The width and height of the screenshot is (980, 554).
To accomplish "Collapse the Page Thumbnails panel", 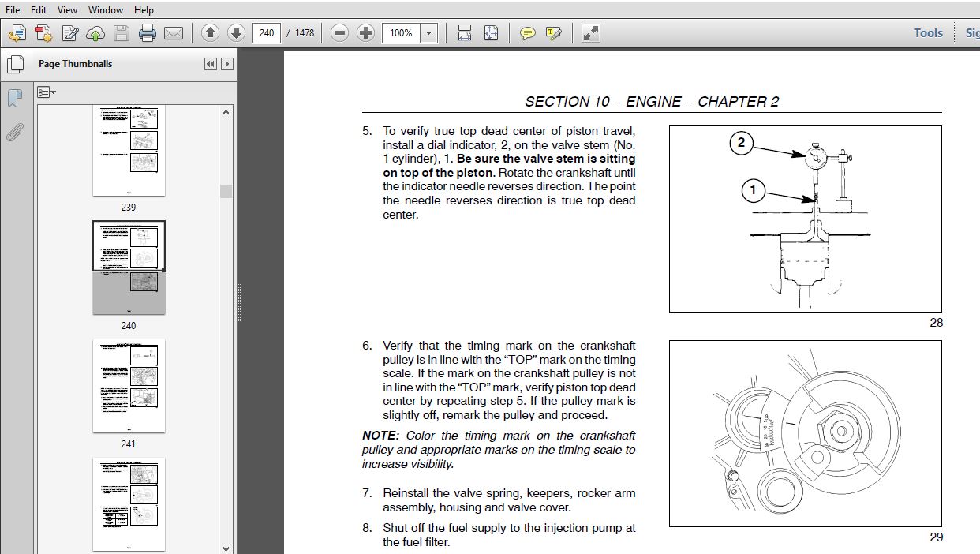I will click(210, 64).
